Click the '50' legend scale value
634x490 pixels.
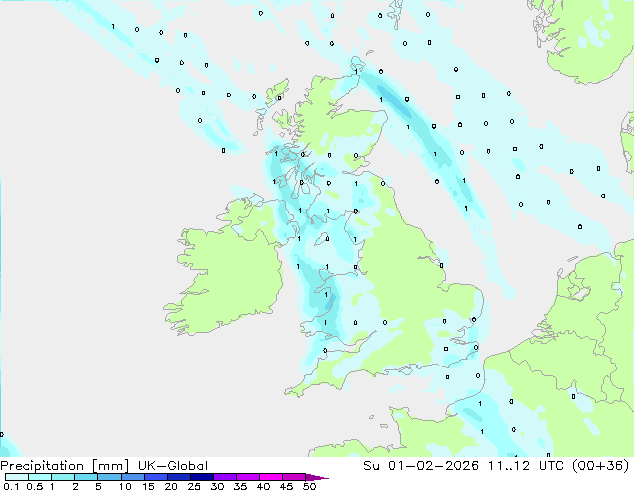(309, 486)
